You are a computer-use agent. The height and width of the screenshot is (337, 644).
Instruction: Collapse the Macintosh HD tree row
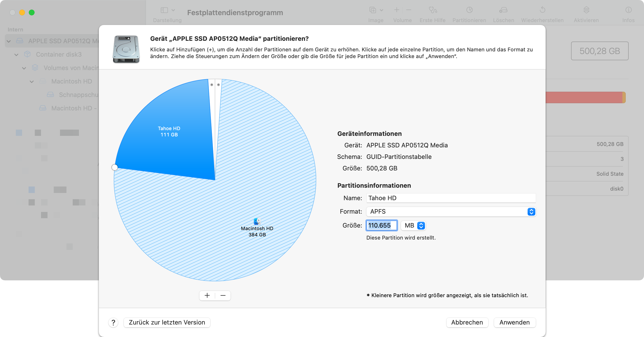[x=32, y=82]
